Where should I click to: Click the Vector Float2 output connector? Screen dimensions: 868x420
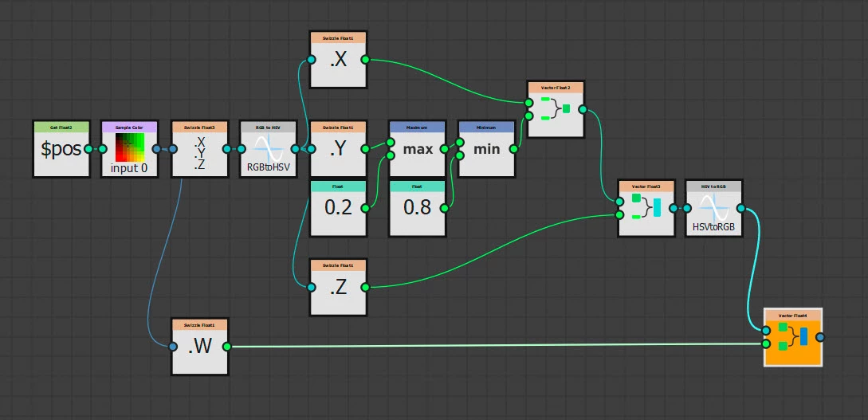[x=583, y=109]
